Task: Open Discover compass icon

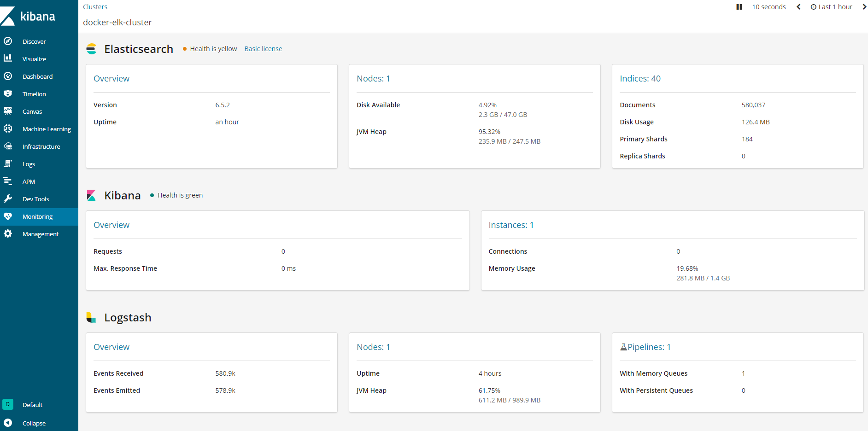Action: (x=8, y=41)
